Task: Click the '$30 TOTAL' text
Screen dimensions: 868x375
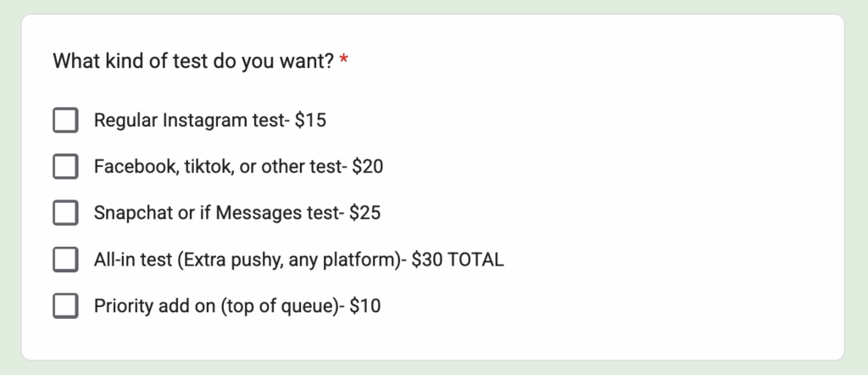Action: pyautogui.click(x=458, y=260)
